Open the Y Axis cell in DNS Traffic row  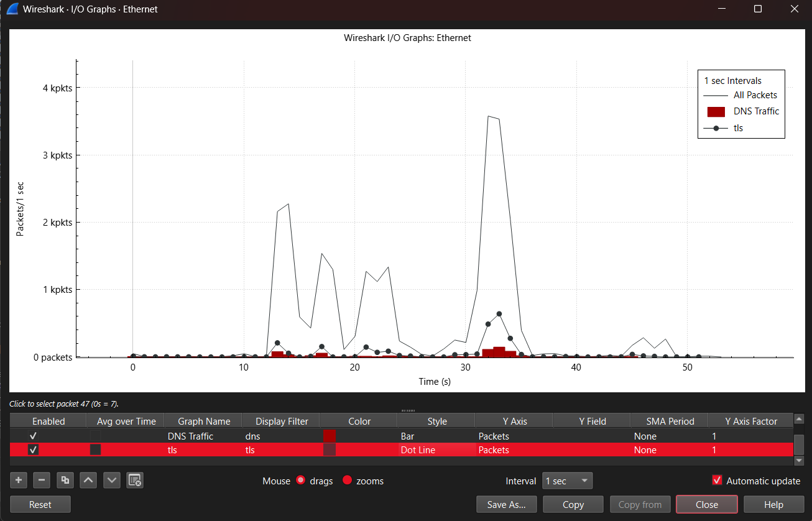[x=514, y=436]
